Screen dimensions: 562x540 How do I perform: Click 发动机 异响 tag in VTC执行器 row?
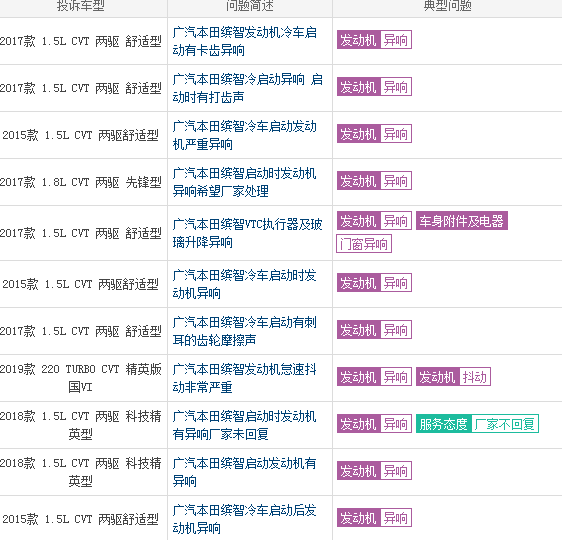click(x=374, y=221)
